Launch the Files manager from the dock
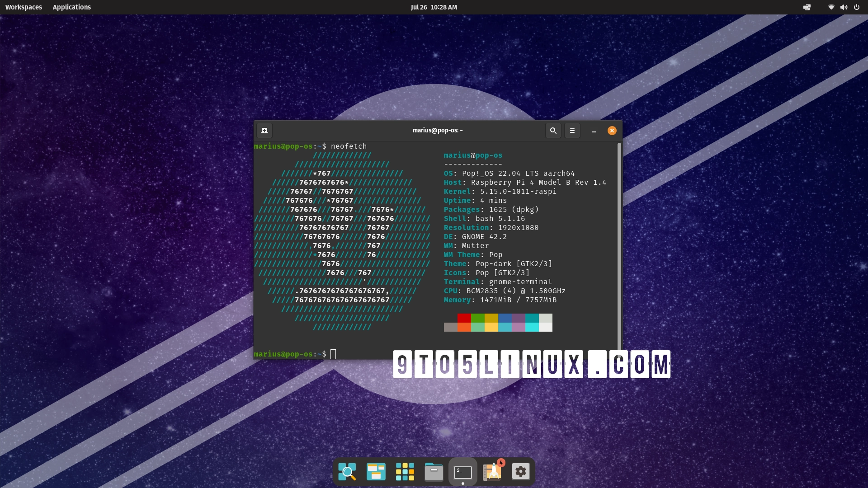Image resolution: width=868 pixels, height=488 pixels. [x=434, y=471]
